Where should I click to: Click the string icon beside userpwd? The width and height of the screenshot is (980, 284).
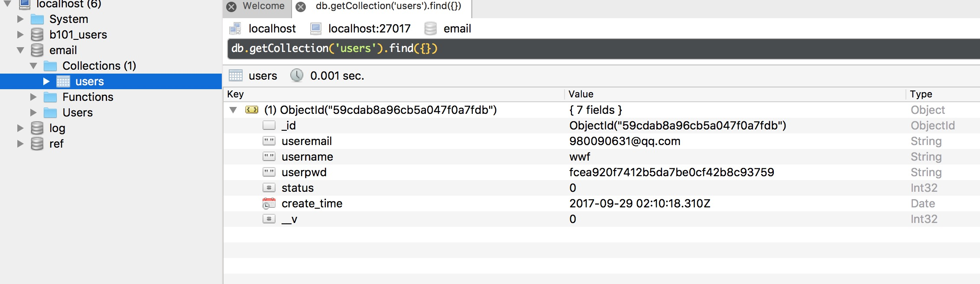269,172
